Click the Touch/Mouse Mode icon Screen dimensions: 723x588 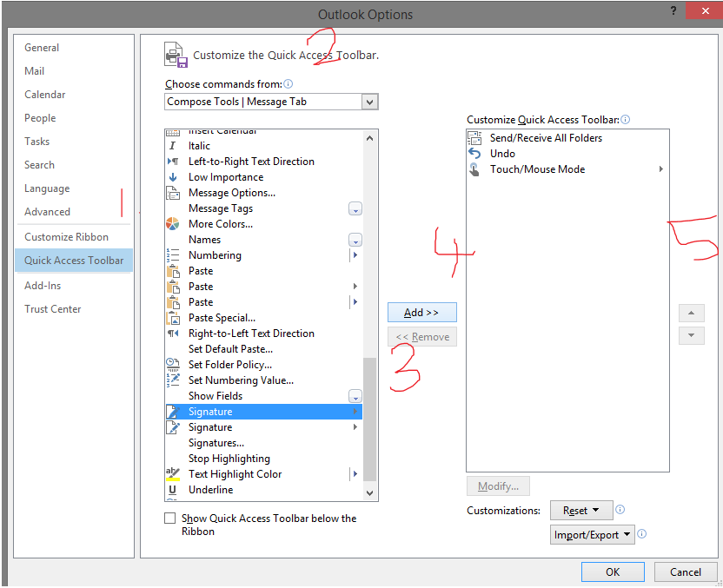coord(474,168)
